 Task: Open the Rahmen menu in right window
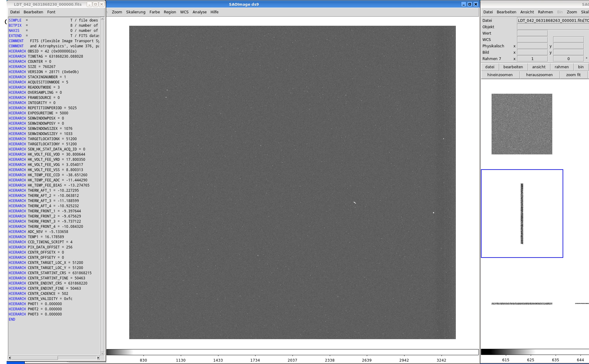click(x=545, y=12)
